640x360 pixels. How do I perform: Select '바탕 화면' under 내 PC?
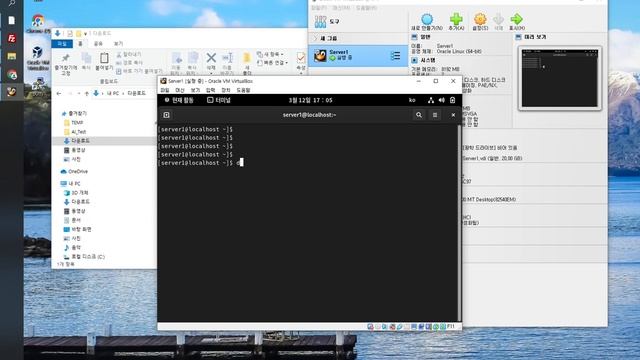81,229
